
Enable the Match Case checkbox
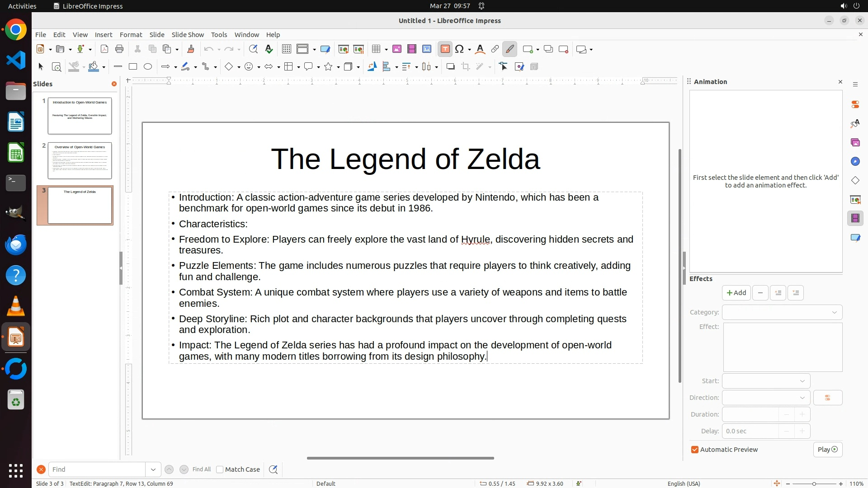click(x=220, y=469)
